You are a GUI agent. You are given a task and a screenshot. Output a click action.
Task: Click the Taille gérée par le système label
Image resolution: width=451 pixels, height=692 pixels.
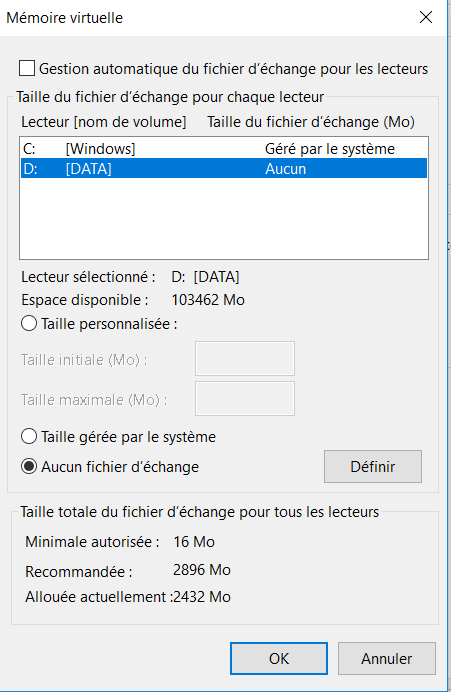point(128,437)
